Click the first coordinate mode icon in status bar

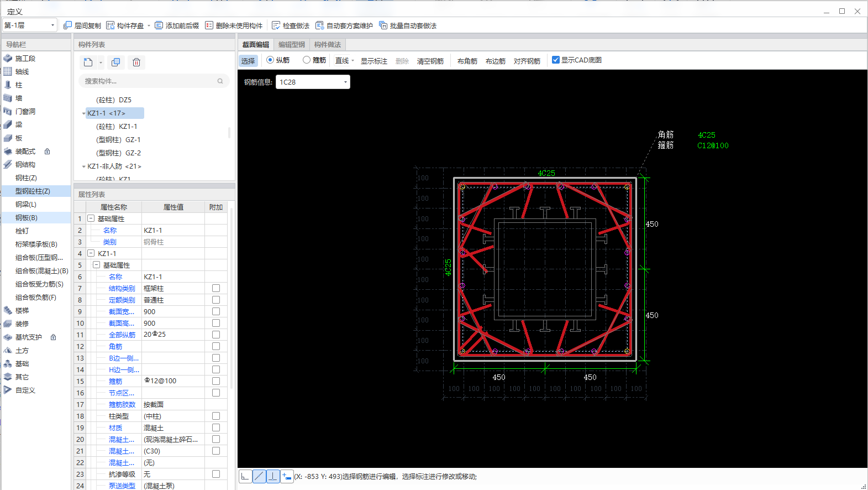[x=245, y=476]
